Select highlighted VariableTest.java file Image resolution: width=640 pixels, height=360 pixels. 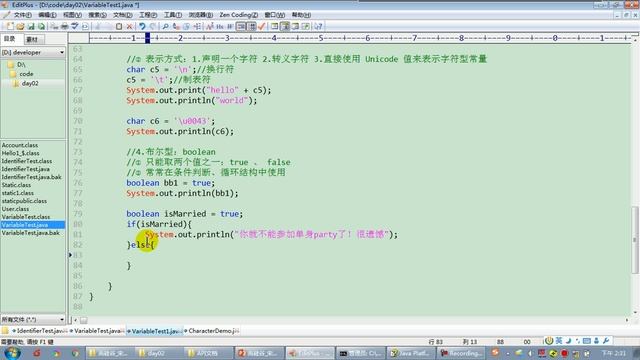33,225
